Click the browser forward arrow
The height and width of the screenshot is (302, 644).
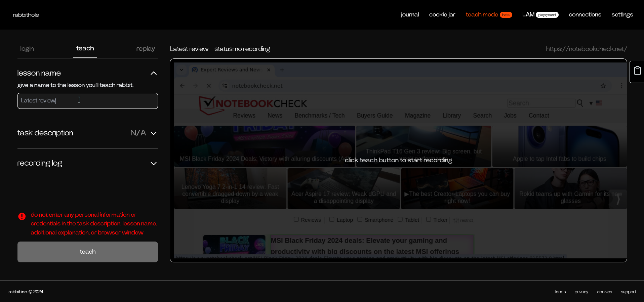[196, 86]
